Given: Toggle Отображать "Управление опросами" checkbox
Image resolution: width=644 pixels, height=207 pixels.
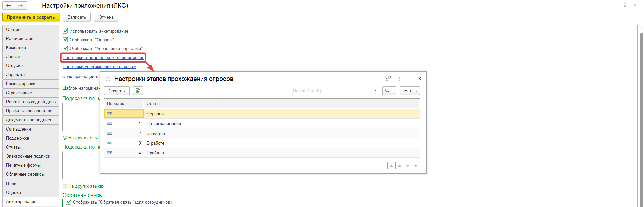Looking at the screenshot, I should tap(66, 48).
